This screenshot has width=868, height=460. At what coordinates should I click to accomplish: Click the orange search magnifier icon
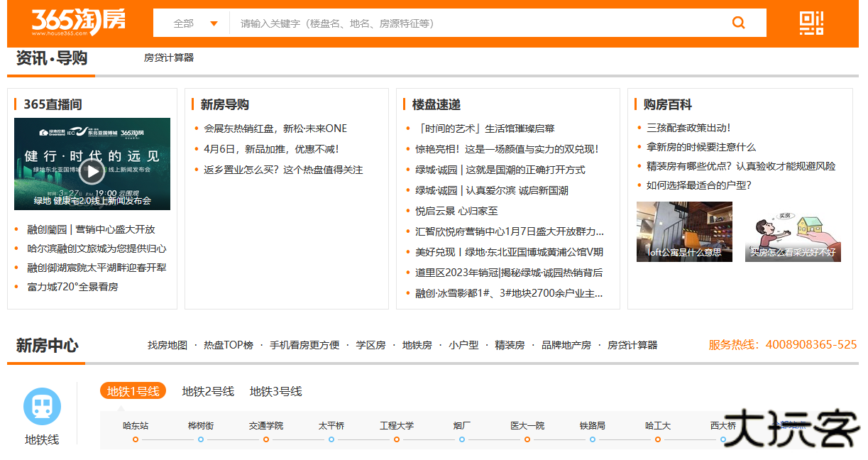[738, 23]
